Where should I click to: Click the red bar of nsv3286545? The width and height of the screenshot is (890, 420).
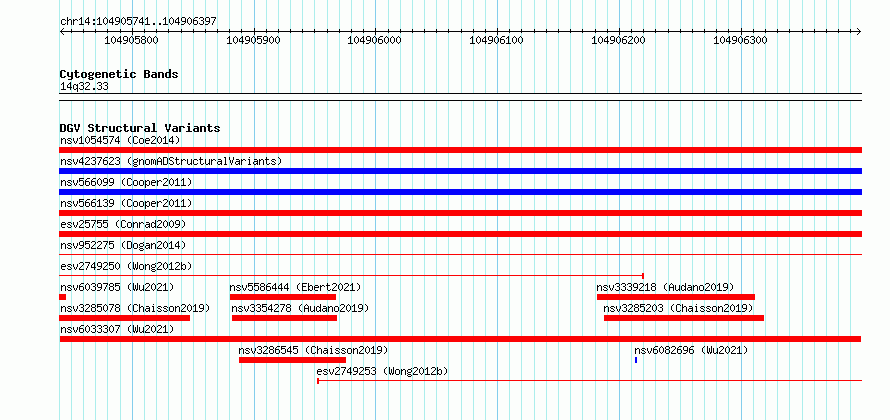pyautogui.click(x=292, y=360)
